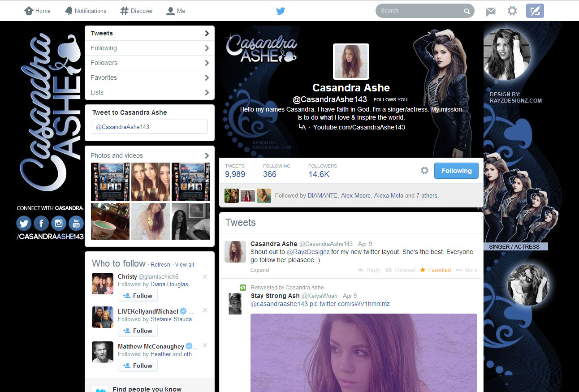Click Refresh in Who to follow

click(160, 265)
